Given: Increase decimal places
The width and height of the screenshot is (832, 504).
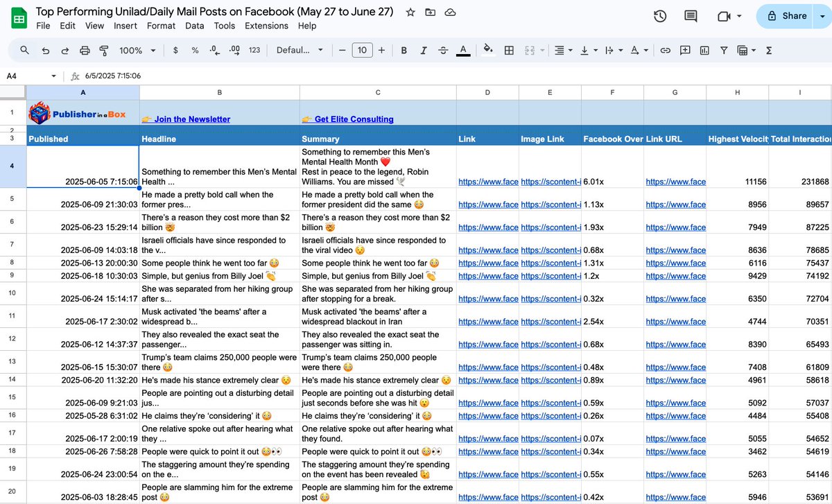Looking at the screenshot, I should point(234,50).
